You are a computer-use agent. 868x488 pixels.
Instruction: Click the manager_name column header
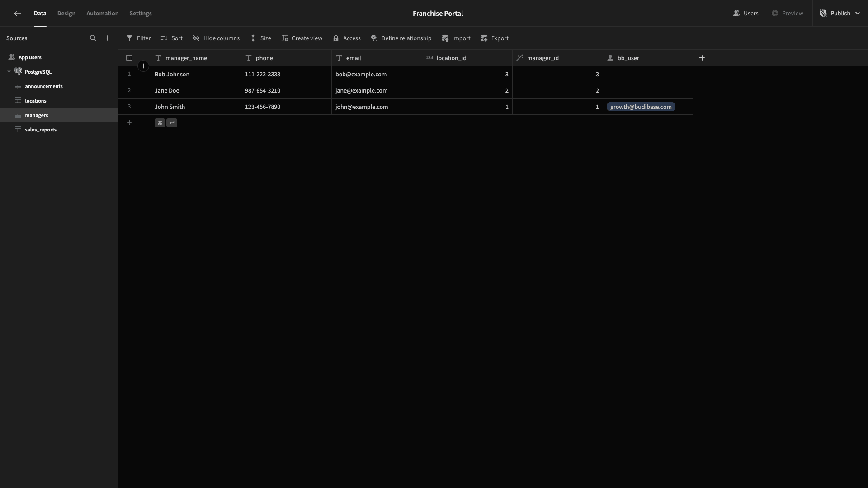pos(196,58)
